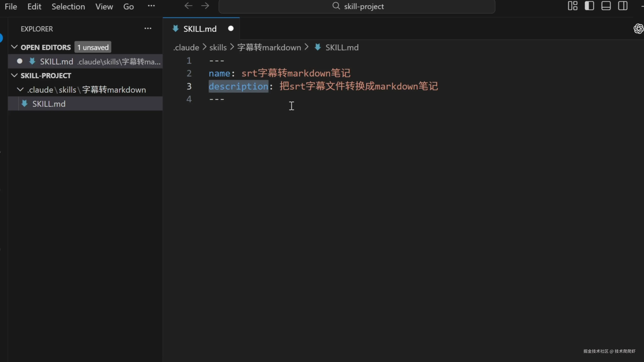
Task: Collapse the SKILL-PROJECT section
Action: coord(14,75)
